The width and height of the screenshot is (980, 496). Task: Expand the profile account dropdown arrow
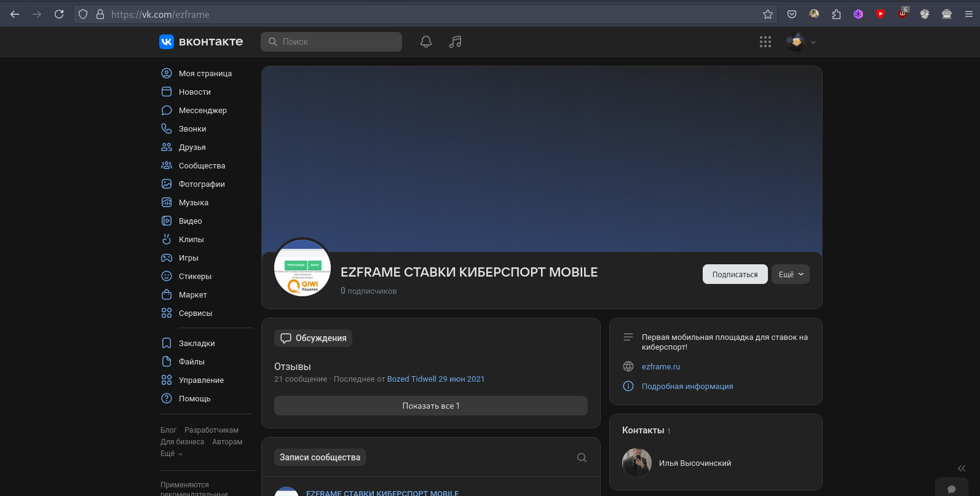point(813,42)
